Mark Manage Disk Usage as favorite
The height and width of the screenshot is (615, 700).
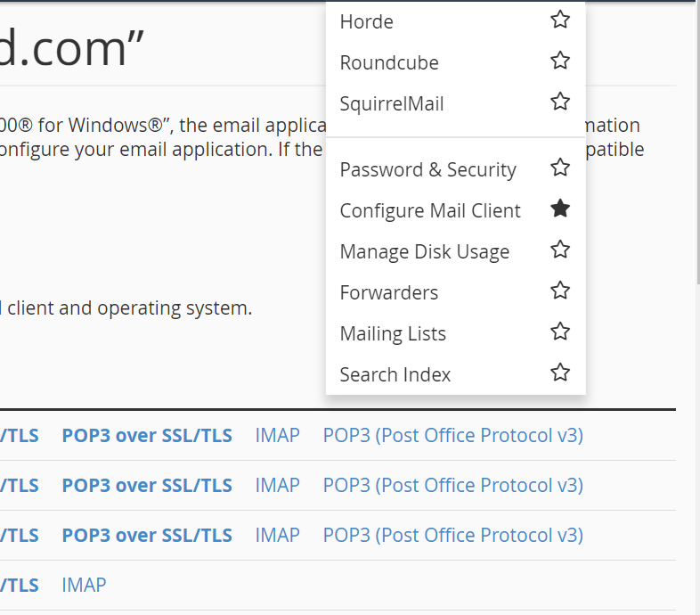pyautogui.click(x=559, y=250)
